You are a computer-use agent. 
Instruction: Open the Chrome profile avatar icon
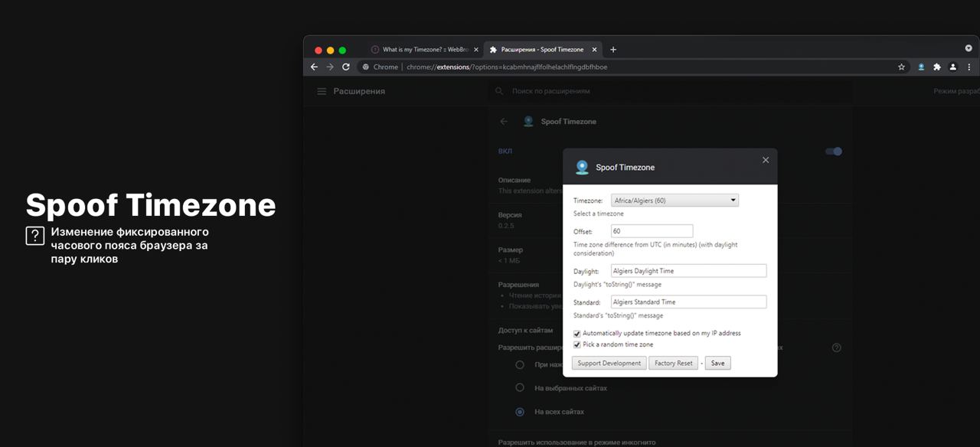(952, 67)
